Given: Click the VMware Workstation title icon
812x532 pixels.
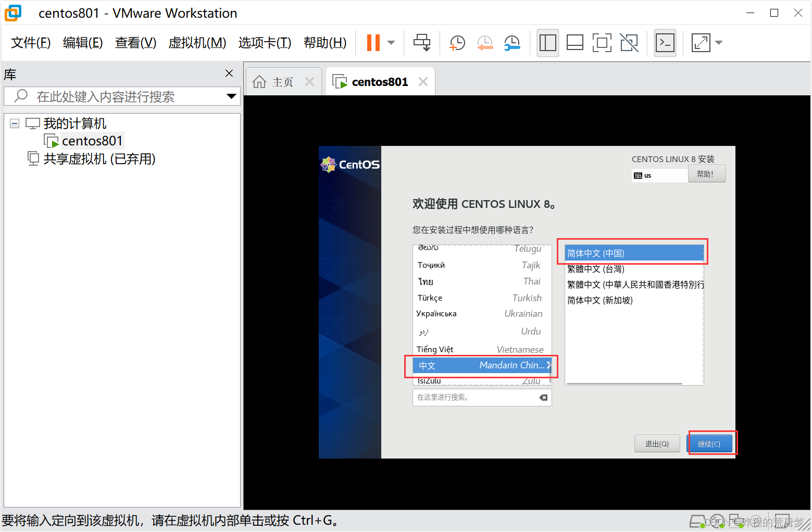Looking at the screenshot, I should point(13,13).
